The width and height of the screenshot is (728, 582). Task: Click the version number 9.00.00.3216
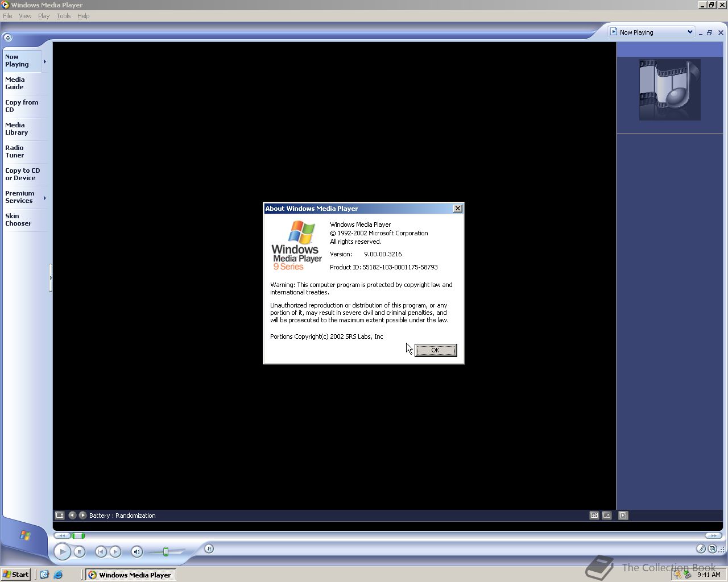pos(383,254)
